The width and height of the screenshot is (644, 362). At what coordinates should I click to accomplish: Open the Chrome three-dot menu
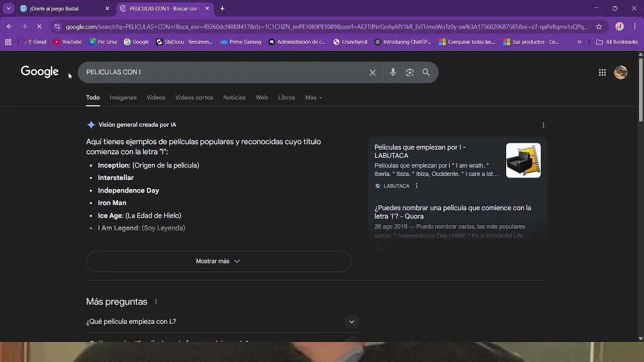[x=635, y=26]
